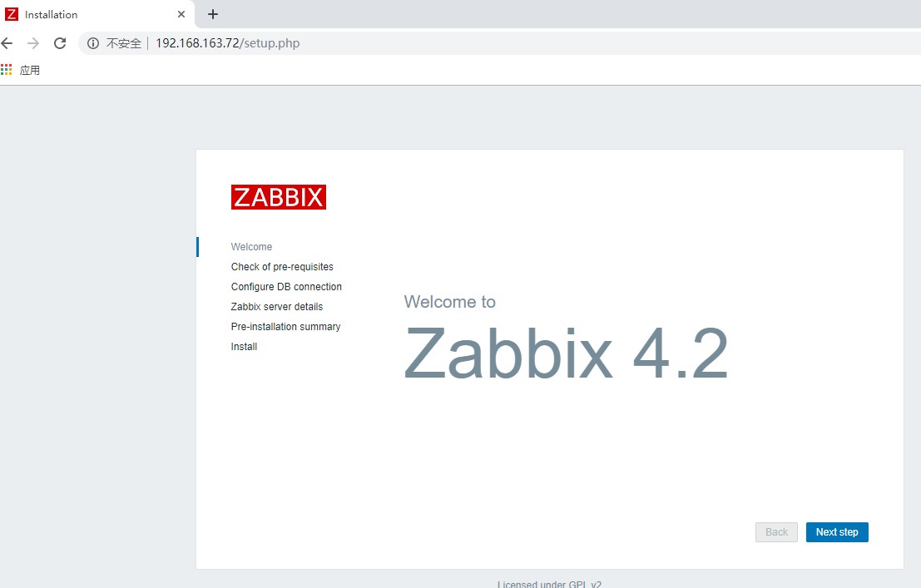This screenshot has width=921, height=588.
Task: Open site info via not-secure icon
Action: pos(93,43)
